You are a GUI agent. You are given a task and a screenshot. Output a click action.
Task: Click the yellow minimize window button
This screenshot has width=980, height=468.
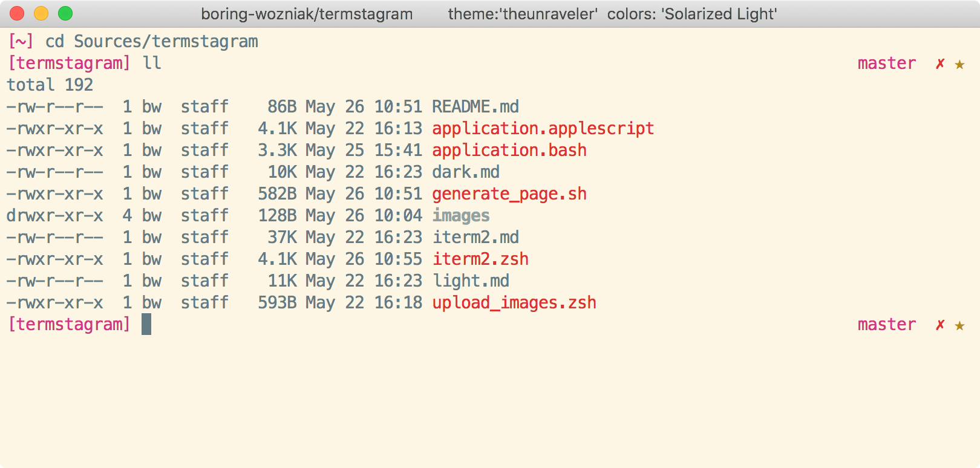(41, 13)
